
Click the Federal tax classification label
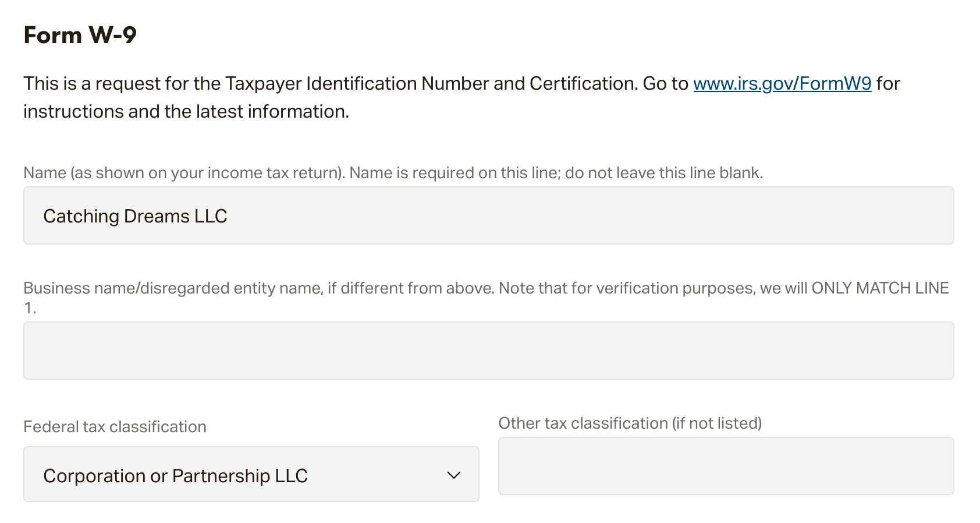click(114, 426)
